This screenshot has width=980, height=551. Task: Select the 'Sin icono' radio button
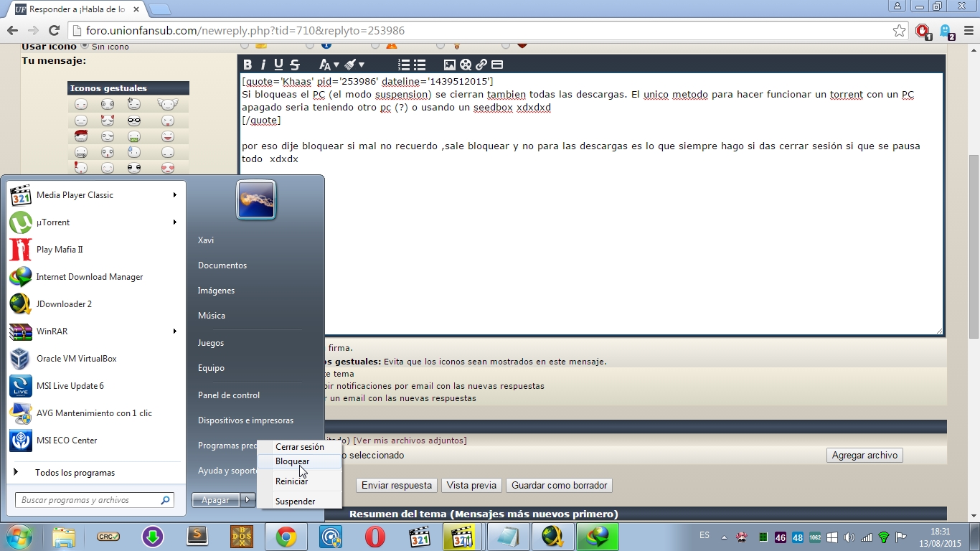pyautogui.click(x=85, y=46)
